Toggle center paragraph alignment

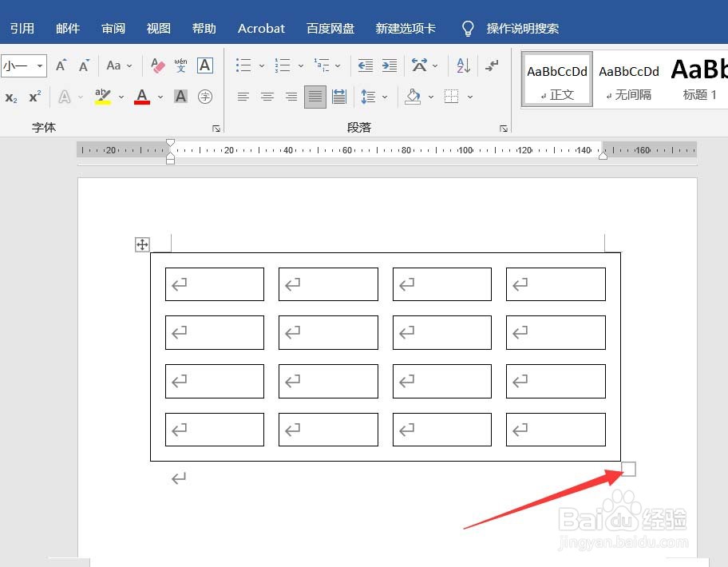(x=267, y=97)
